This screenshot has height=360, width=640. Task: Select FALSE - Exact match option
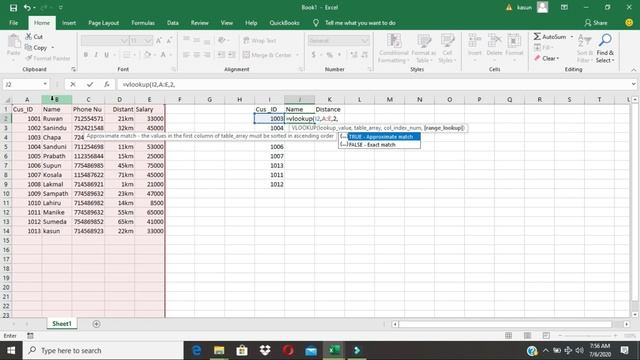[380, 144]
